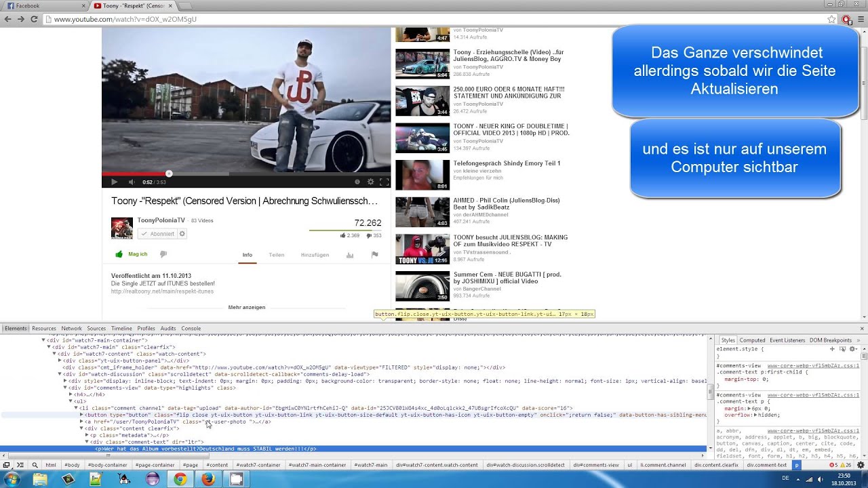Switch to Computed styles tab in sidebar
This screenshot has height=488, width=868.
click(x=752, y=340)
